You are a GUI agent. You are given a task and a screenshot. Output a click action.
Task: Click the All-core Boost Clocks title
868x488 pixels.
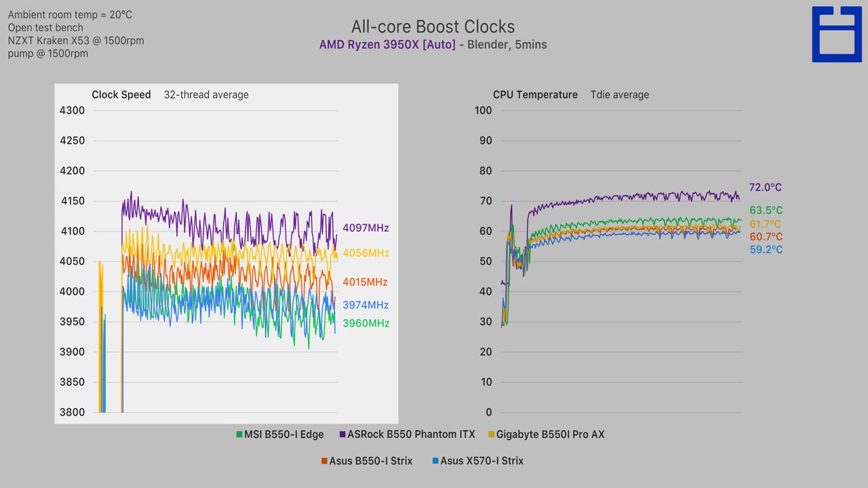(x=433, y=27)
